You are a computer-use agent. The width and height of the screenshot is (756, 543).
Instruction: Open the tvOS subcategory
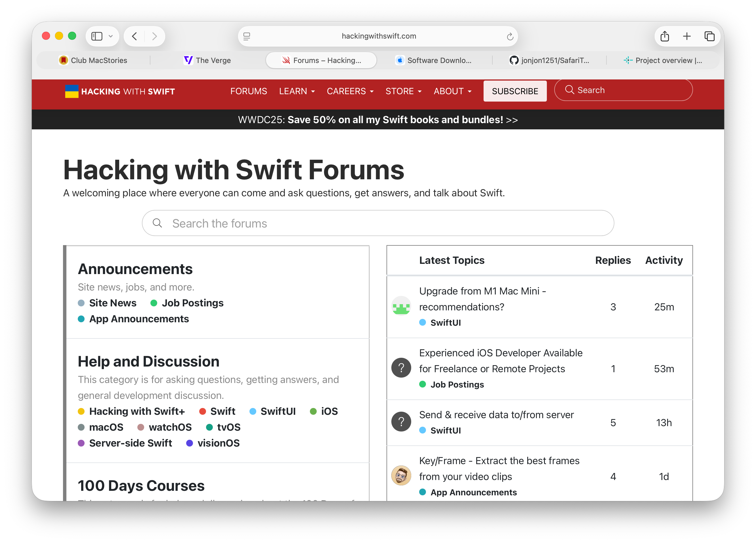pos(229,427)
